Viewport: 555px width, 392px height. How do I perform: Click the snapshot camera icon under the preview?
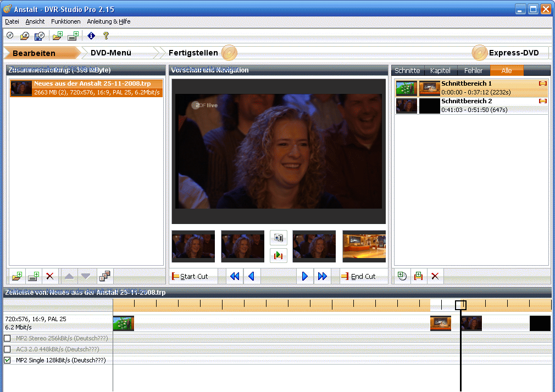pyautogui.click(x=279, y=238)
